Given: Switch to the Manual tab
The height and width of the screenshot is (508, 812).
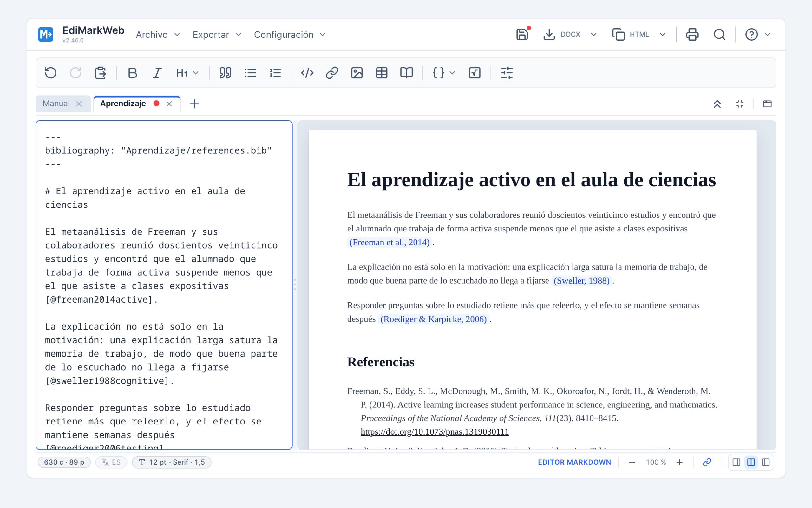Looking at the screenshot, I should click(56, 104).
